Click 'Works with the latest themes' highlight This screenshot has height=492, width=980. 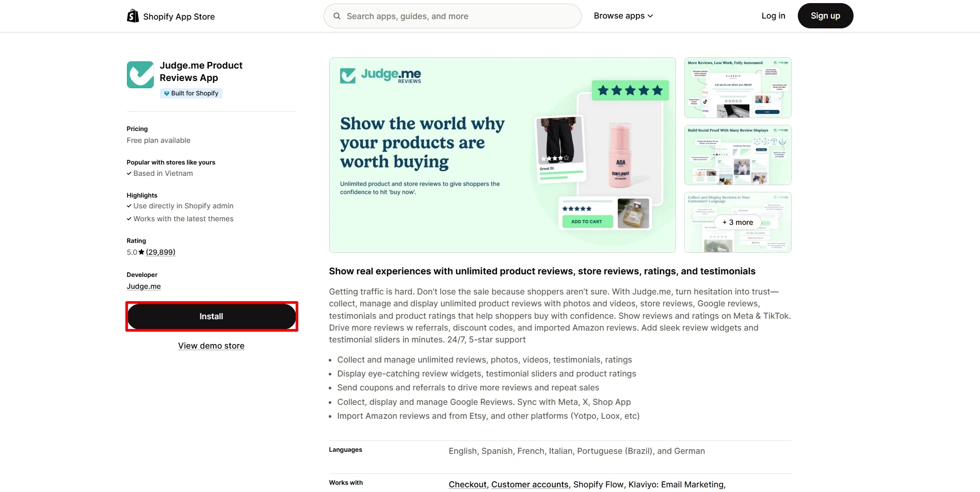(183, 219)
